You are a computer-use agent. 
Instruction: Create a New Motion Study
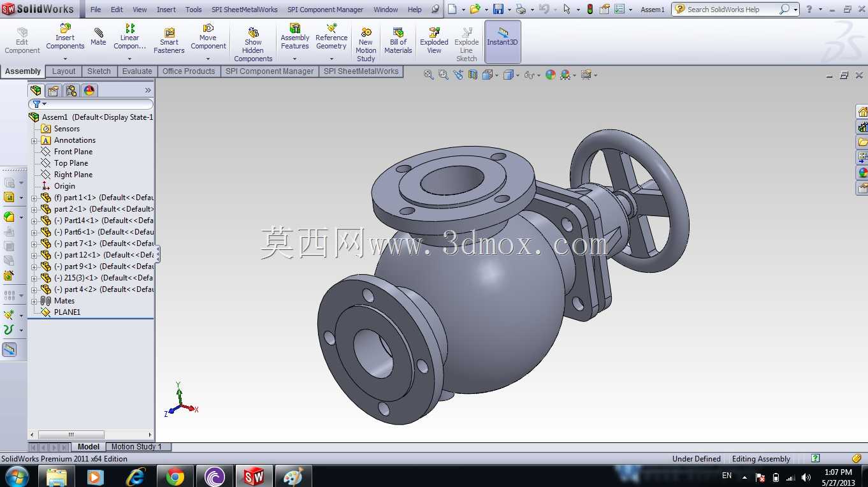[x=366, y=45]
